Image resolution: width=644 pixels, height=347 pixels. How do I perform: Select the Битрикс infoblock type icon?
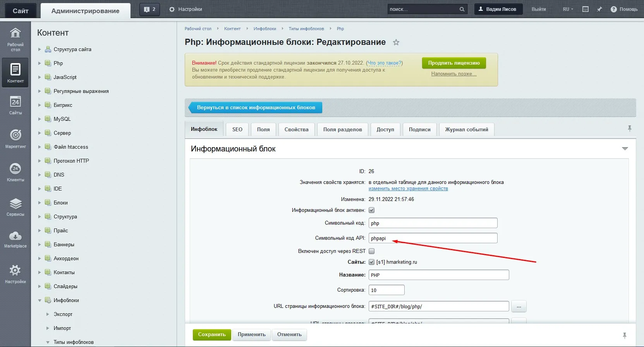coord(48,105)
